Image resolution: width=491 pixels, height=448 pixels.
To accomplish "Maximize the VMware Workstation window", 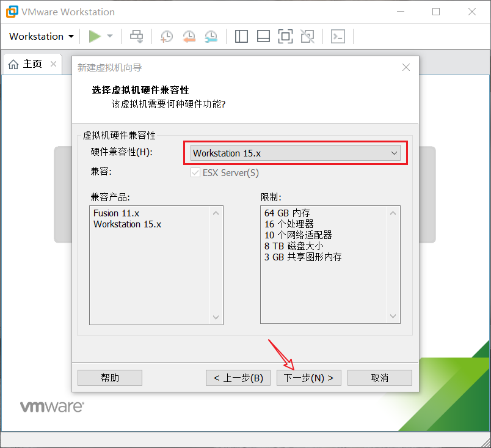I will pos(436,12).
